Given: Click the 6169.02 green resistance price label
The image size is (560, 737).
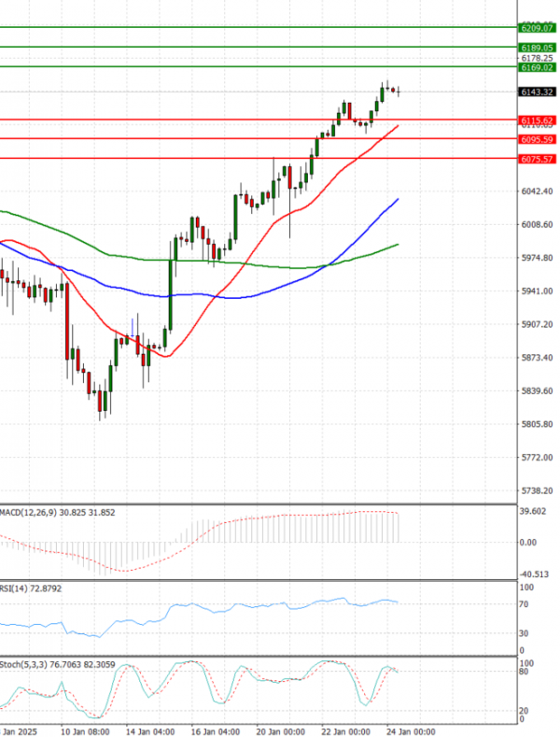Looking at the screenshot, I should click(537, 67).
